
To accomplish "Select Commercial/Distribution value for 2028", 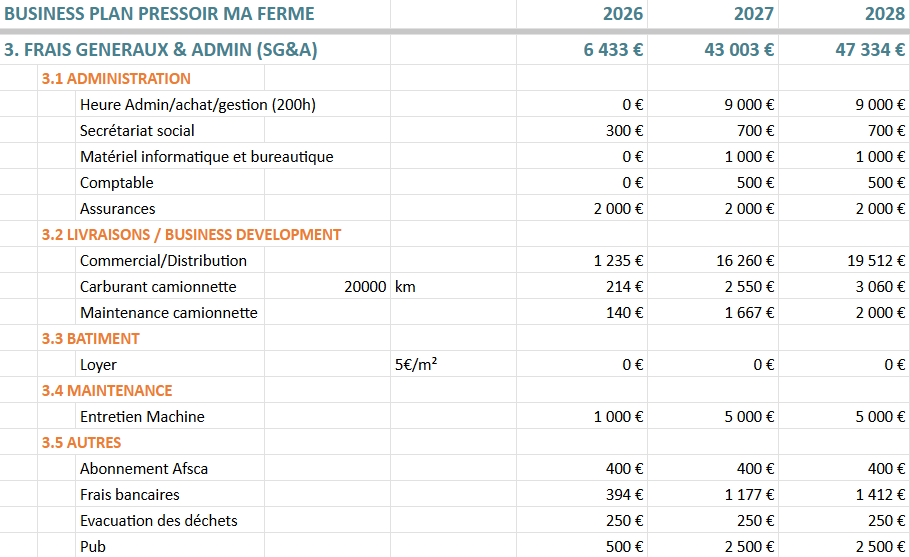I will [875, 261].
